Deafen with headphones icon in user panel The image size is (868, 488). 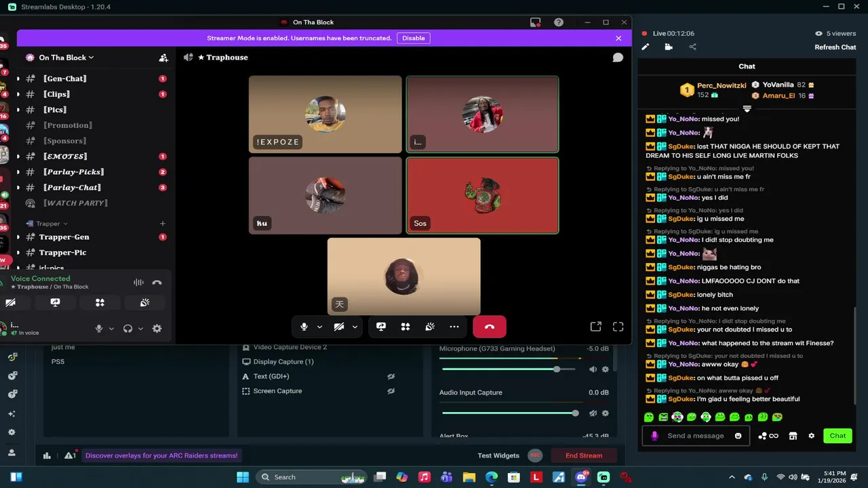coord(127,329)
